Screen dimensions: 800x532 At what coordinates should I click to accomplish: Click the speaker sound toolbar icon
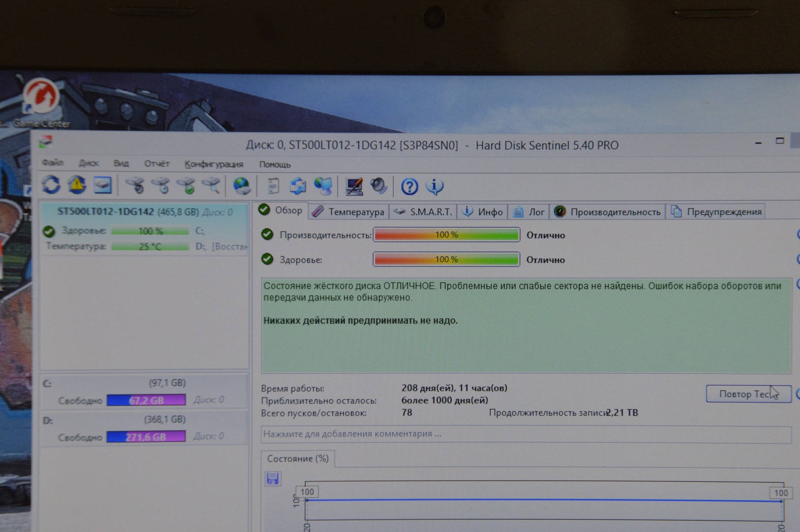(x=378, y=186)
